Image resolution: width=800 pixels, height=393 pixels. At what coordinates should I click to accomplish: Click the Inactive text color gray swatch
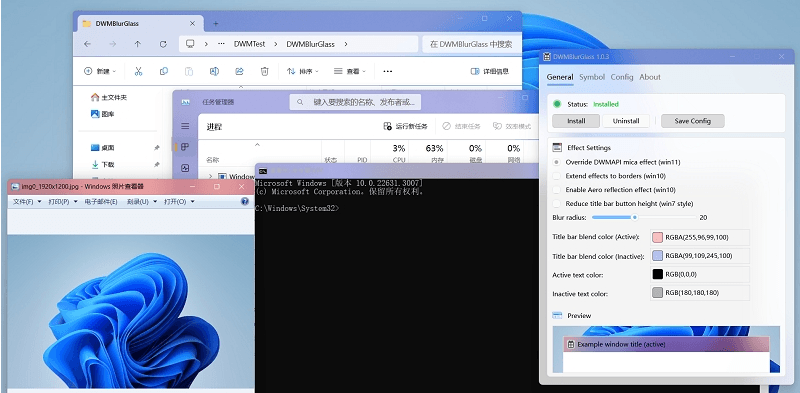tap(658, 293)
